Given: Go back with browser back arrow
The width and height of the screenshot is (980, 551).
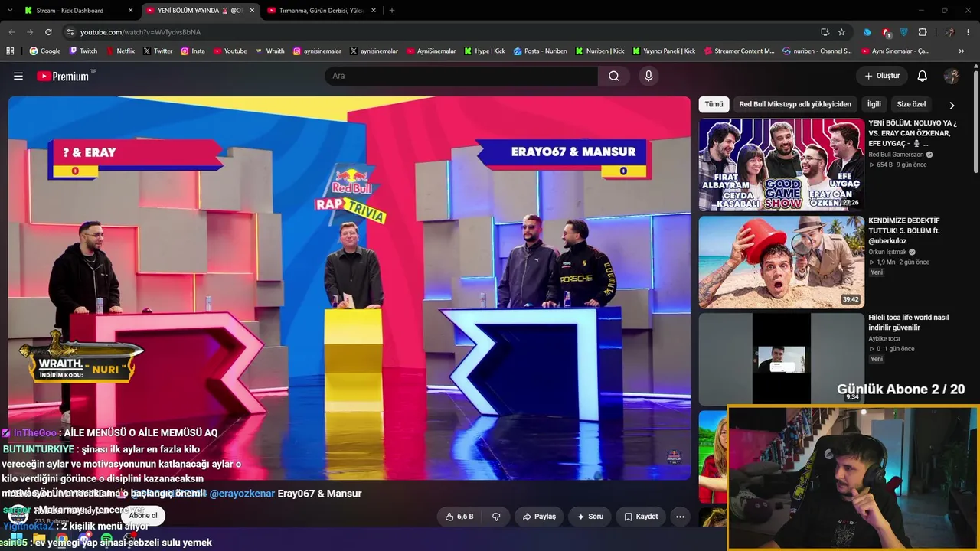Looking at the screenshot, I should (11, 32).
